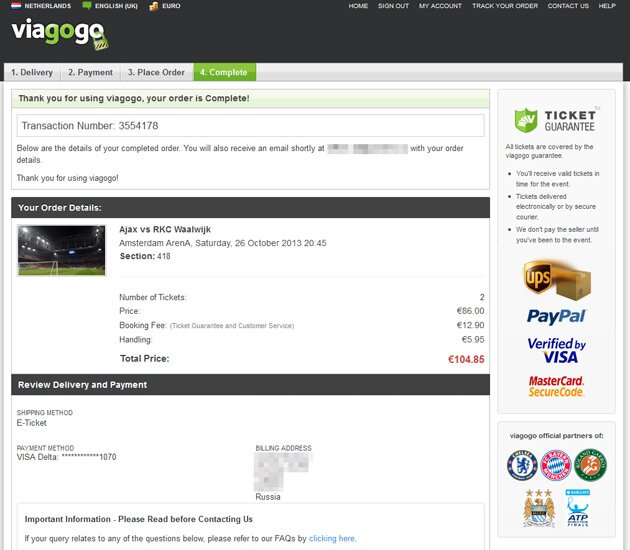Click the viagogo logo
Screen dimensions: 630x550
tap(58, 36)
